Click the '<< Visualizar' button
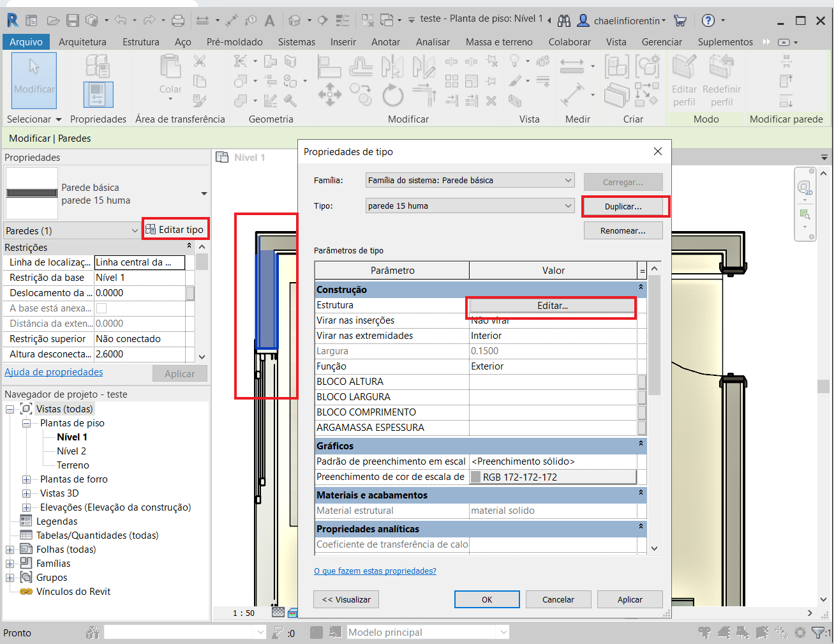 tap(346, 599)
